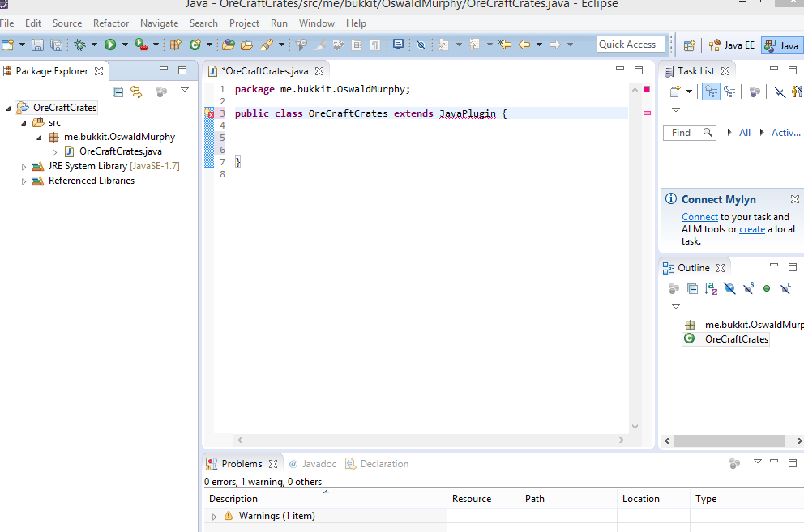This screenshot has height=532, width=804.
Task: Click the Search flashlight toolbar icon
Action: point(267,45)
